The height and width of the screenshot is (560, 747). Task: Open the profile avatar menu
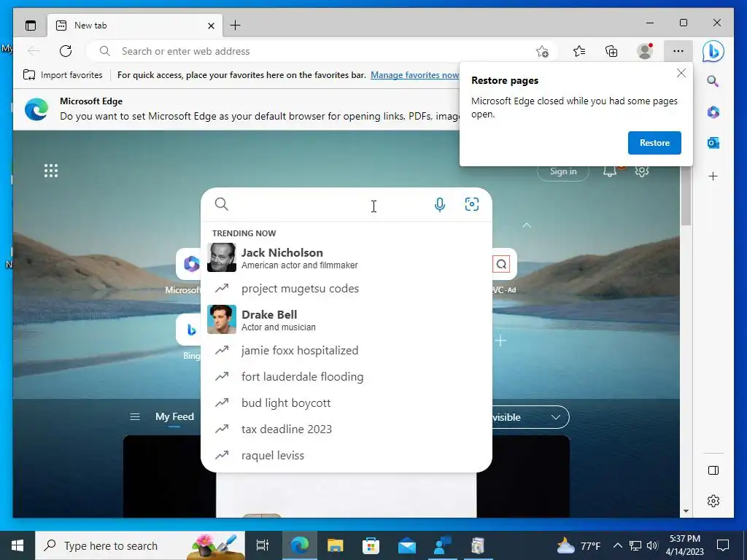click(645, 51)
